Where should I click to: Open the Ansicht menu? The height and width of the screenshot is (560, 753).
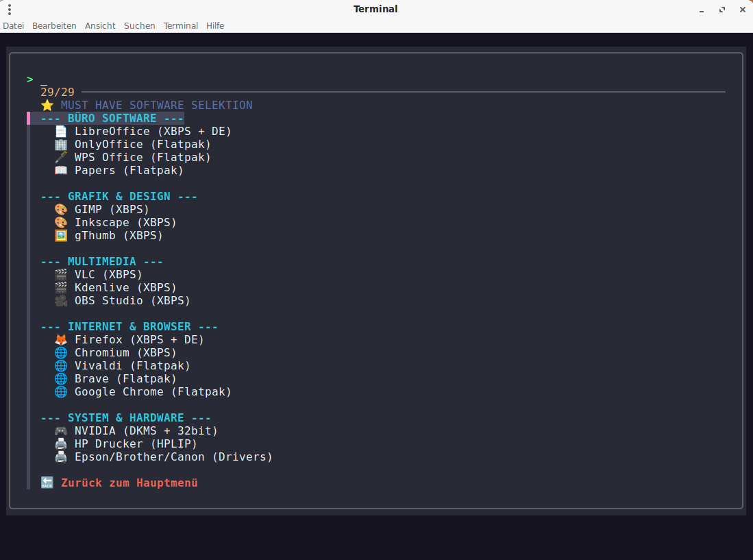(x=100, y=26)
